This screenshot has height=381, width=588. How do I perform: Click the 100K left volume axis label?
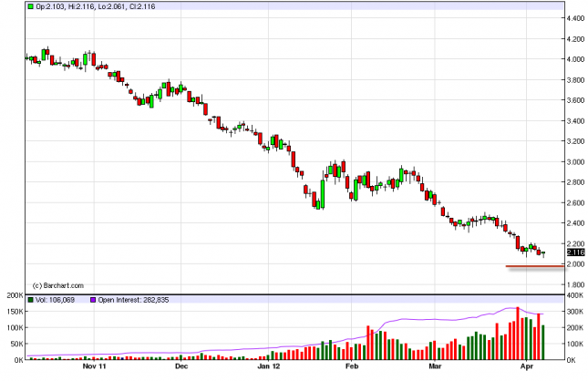click(15, 328)
